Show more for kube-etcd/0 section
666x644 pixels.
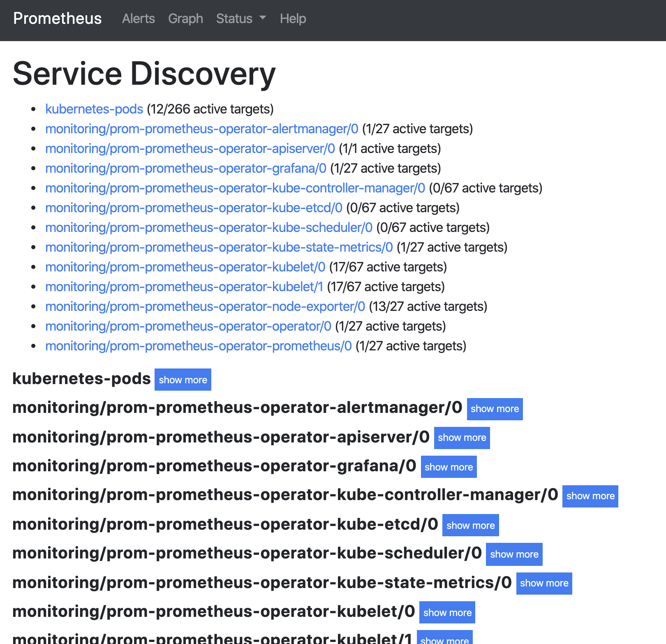tap(471, 525)
